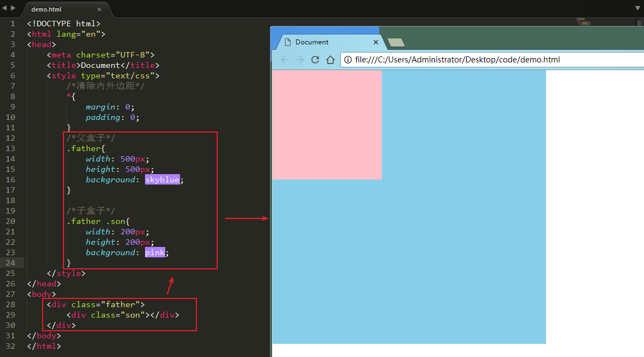The image size is (644, 357).
Task: Switch to the demo.html editor tab
Action: click(x=47, y=9)
